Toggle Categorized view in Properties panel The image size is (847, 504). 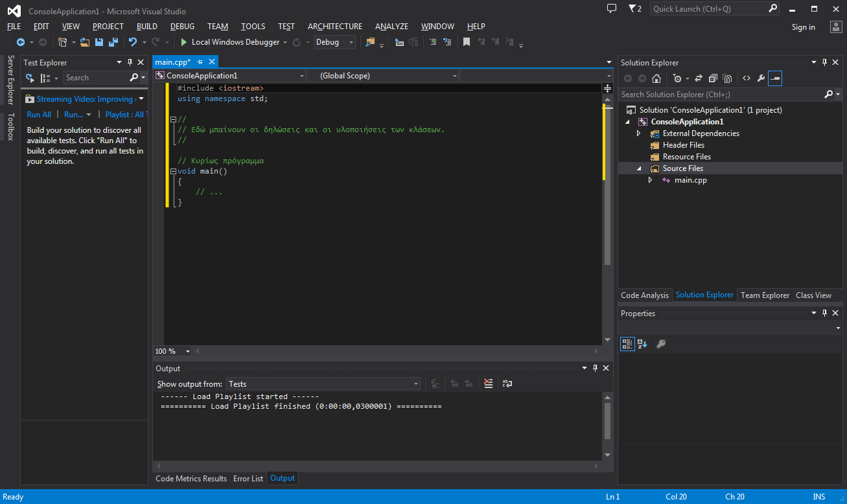coord(627,344)
